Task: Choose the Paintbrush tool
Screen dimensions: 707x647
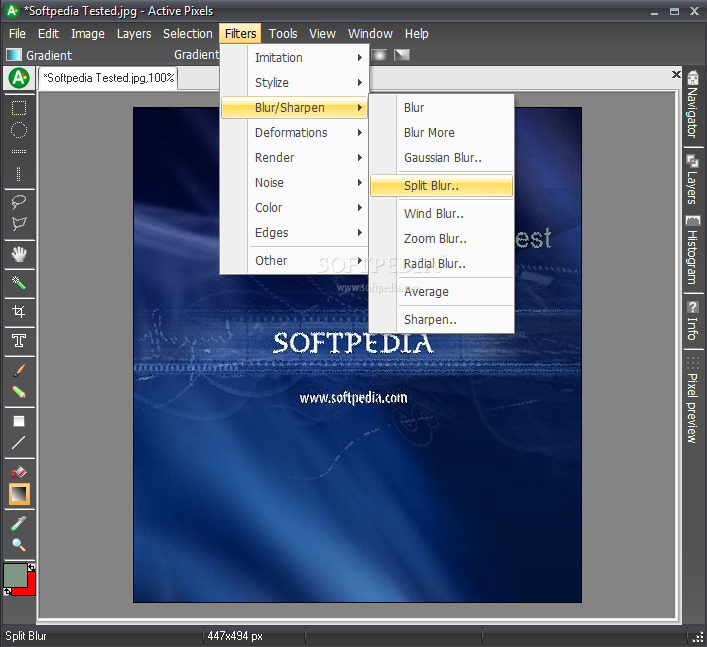Action: coord(18,370)
